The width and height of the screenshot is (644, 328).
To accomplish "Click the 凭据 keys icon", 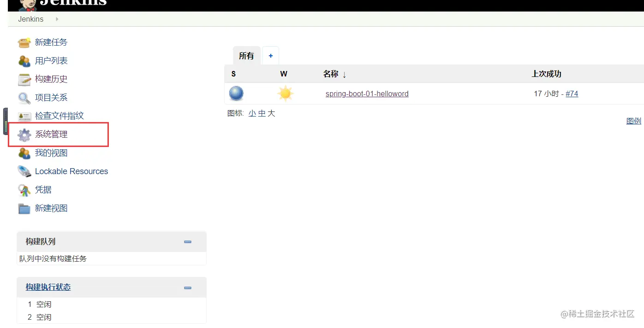I will tap(24, 190).
